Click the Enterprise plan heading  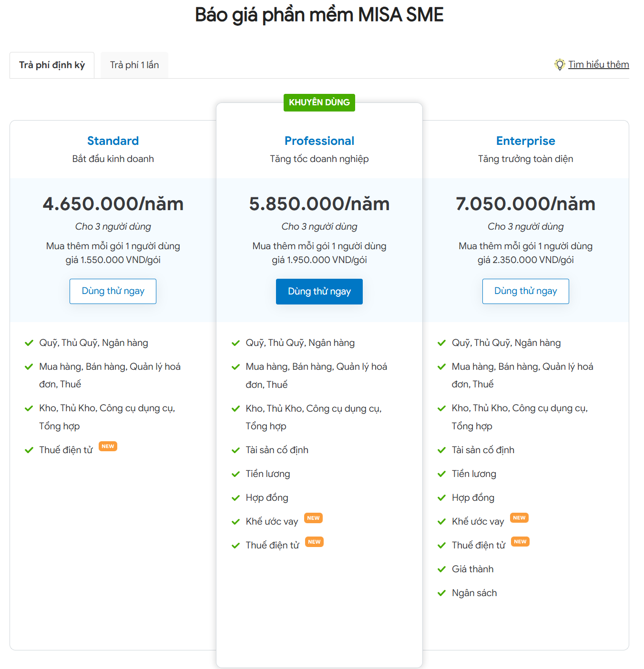pyautogui.click(x=525, y=141)
